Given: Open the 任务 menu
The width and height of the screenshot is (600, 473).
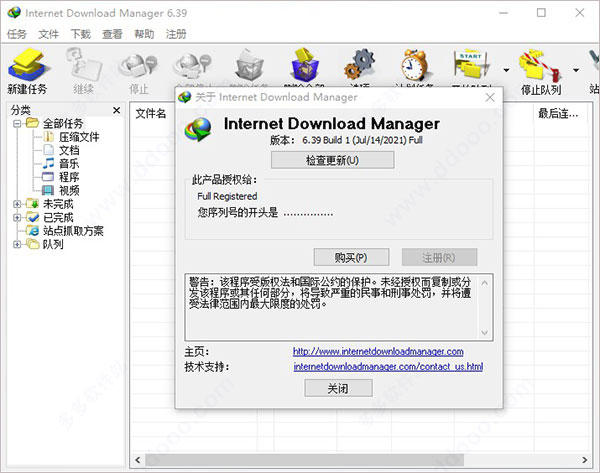Looking at the screenshot, I should point(17,34).
